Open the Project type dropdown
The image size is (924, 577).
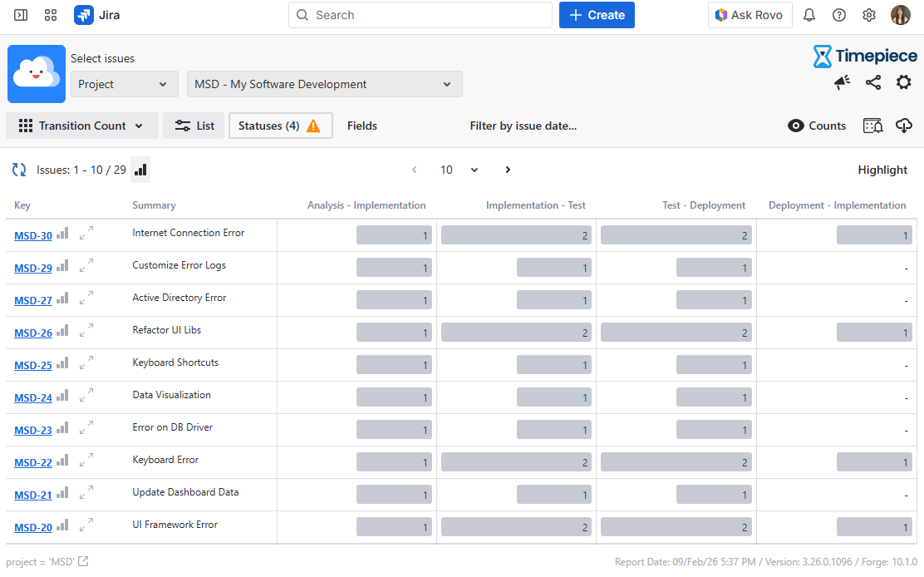click(124, 84)
